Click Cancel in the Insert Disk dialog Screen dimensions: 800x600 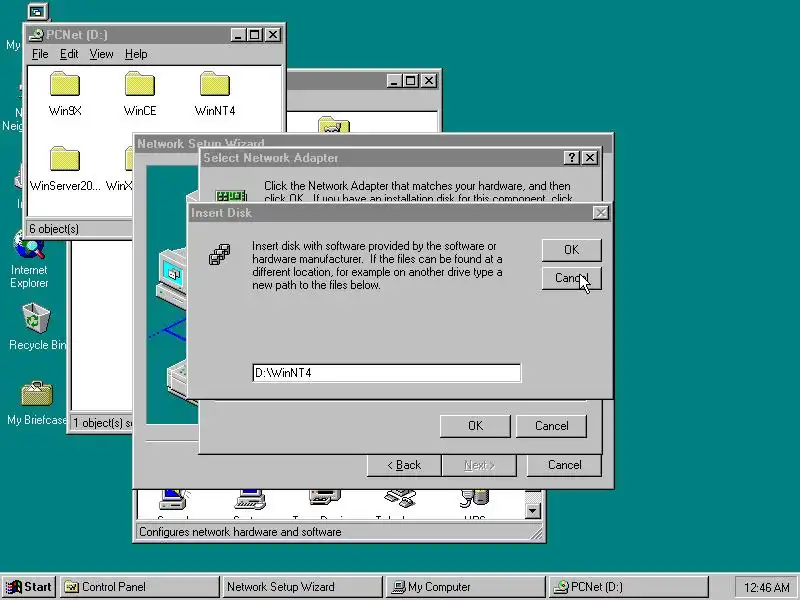tap(571, 278)
